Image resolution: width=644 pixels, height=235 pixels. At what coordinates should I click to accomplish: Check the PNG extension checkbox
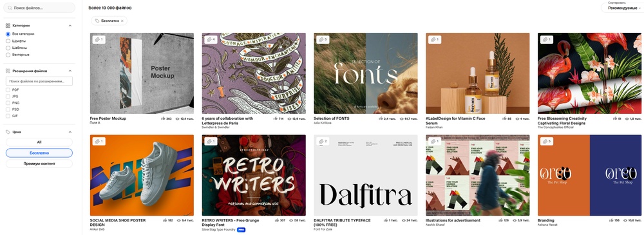point(8,103)
